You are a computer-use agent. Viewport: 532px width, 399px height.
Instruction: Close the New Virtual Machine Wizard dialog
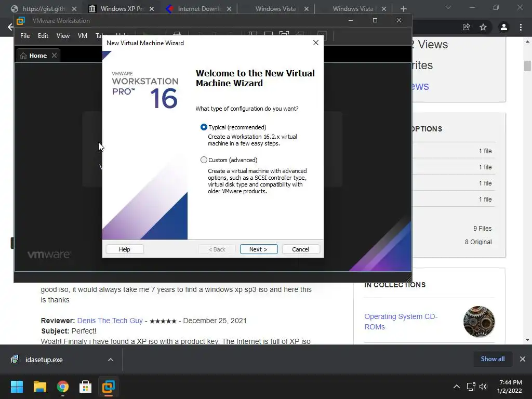point(316,43)
